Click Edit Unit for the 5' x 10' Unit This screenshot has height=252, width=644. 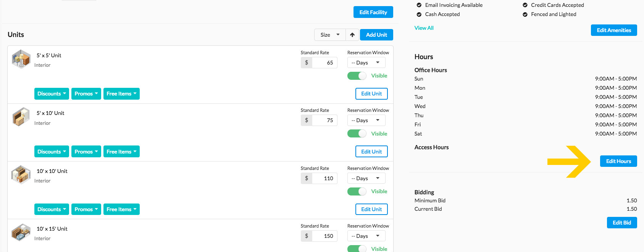click(x=371, y=152)
